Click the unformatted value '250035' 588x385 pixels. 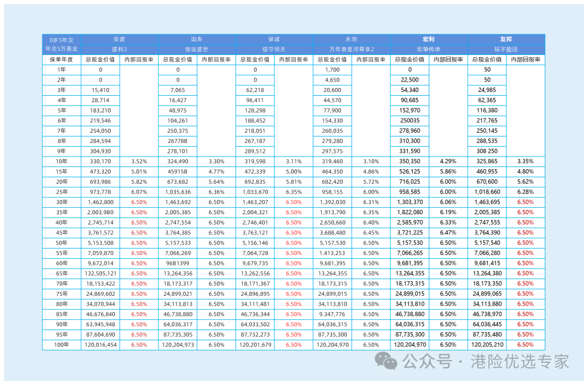coord(409,121)
